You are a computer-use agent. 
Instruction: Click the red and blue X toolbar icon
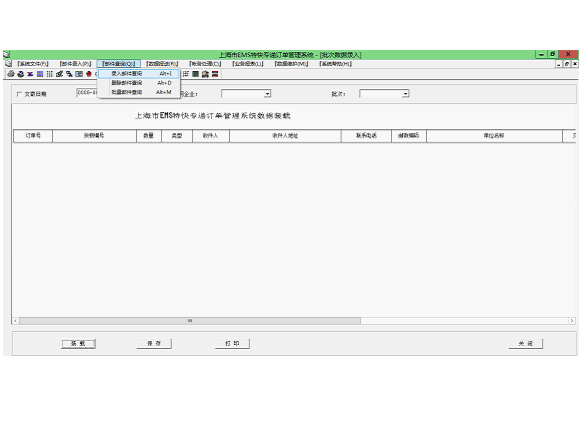coord(30,74)
